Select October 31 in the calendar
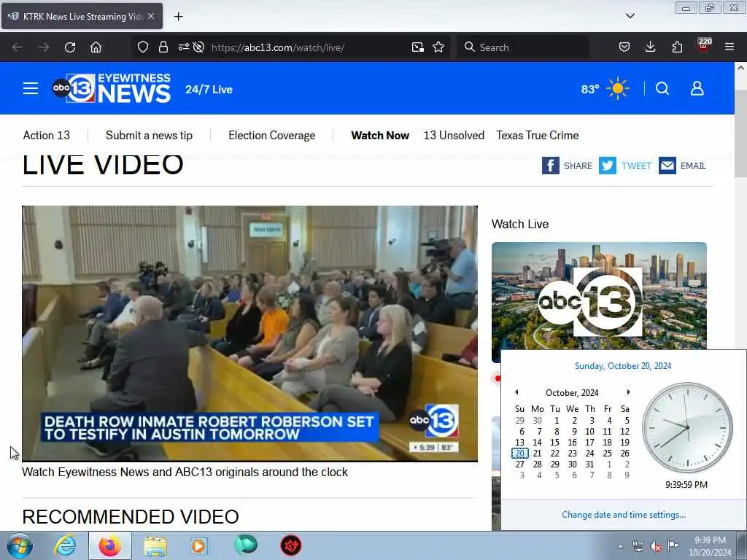This screenshot has width=747, height=560. tap(589, 464)
